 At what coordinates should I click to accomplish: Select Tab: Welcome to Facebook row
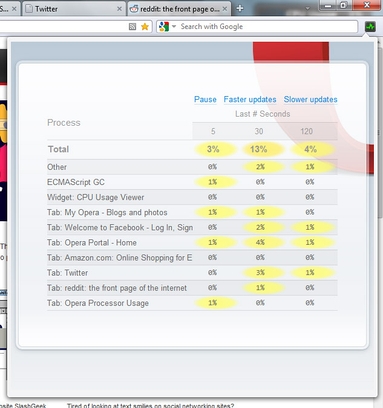(192, 227)
